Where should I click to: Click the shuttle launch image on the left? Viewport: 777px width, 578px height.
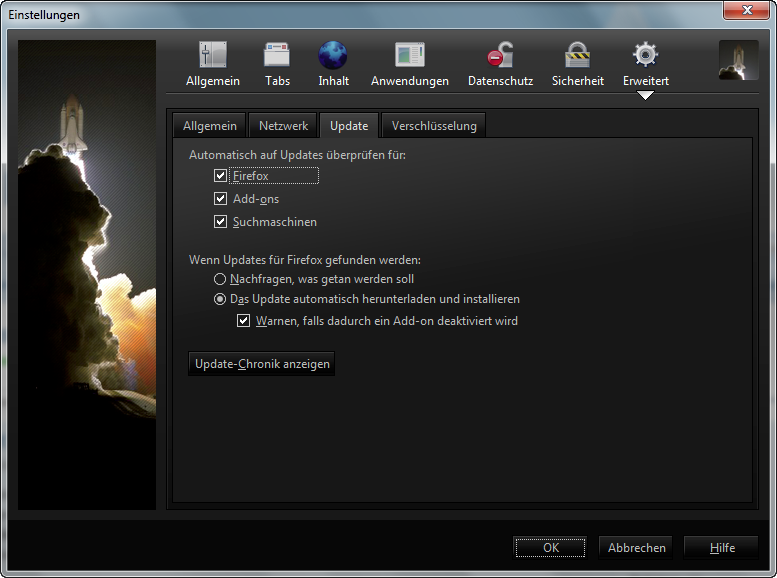pos(87,275)
